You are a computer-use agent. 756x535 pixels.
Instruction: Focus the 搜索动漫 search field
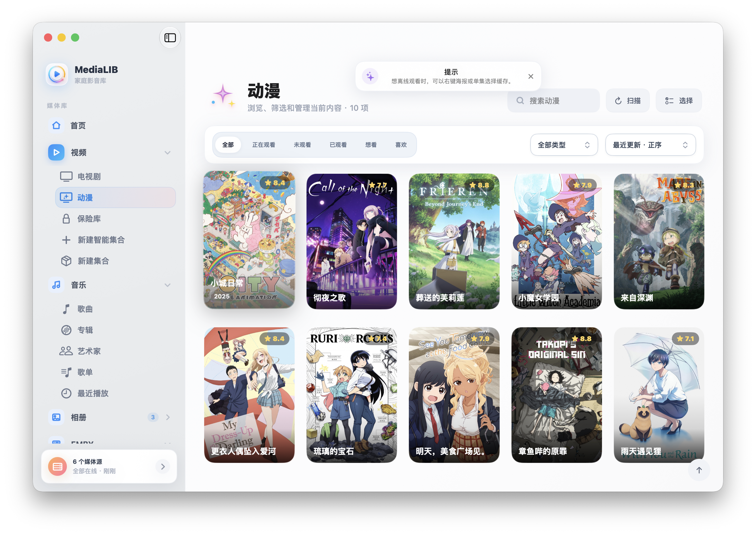pos(553,100)
